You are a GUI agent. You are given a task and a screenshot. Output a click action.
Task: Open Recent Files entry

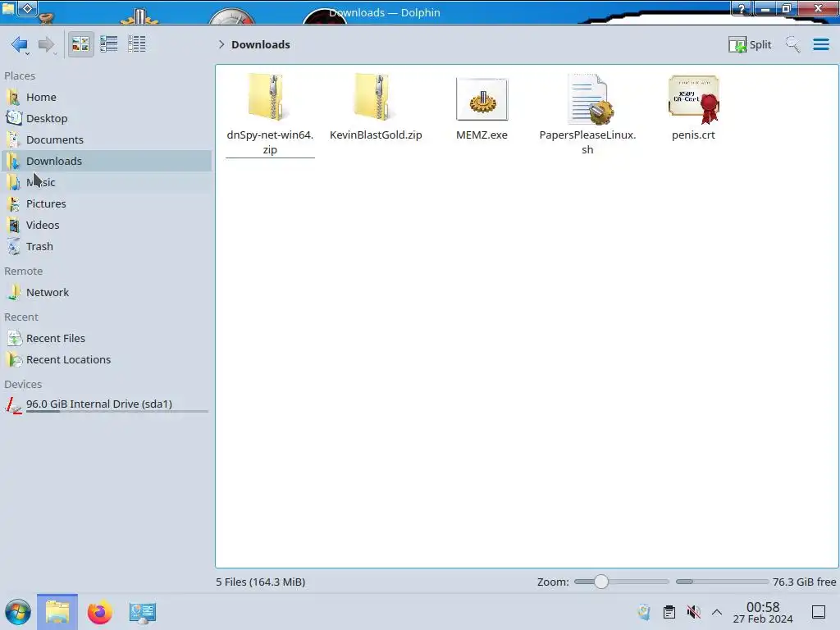point(106,339)
